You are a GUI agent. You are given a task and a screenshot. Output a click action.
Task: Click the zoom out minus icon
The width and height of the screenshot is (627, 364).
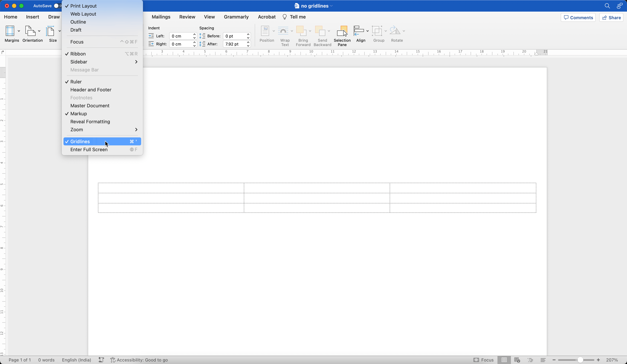tap(554, 360)
